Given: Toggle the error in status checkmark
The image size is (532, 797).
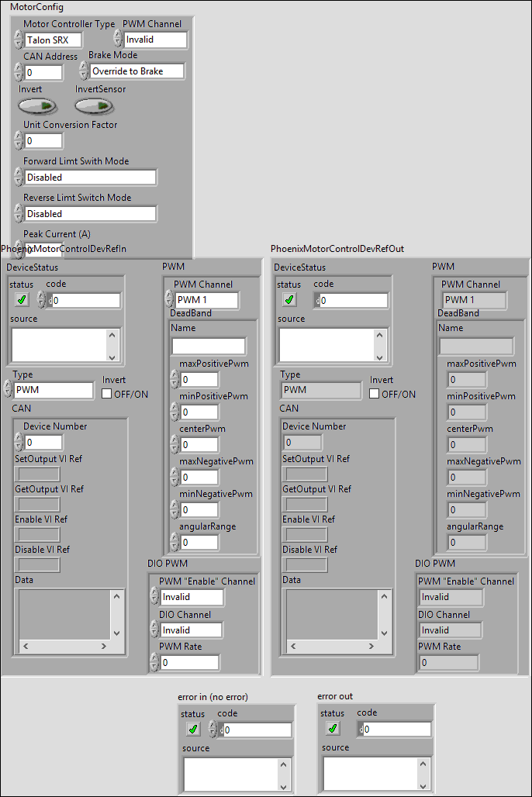Looking at the screenshot, I should tap(193, 730).
